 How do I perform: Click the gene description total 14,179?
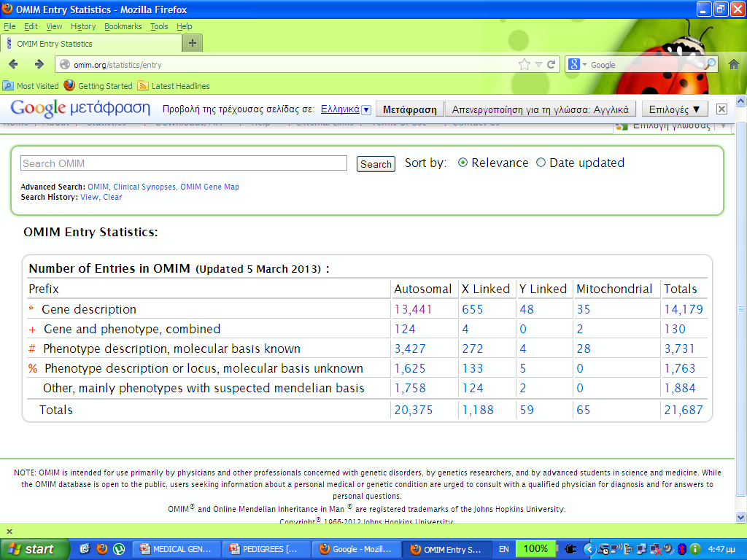[x=683, y=309]
